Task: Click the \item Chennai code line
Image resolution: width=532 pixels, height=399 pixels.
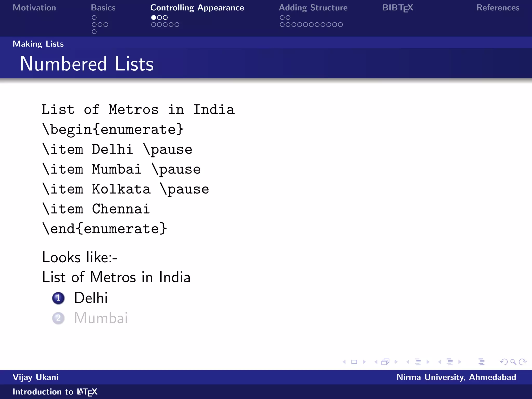Action: [x=96, y=209]
